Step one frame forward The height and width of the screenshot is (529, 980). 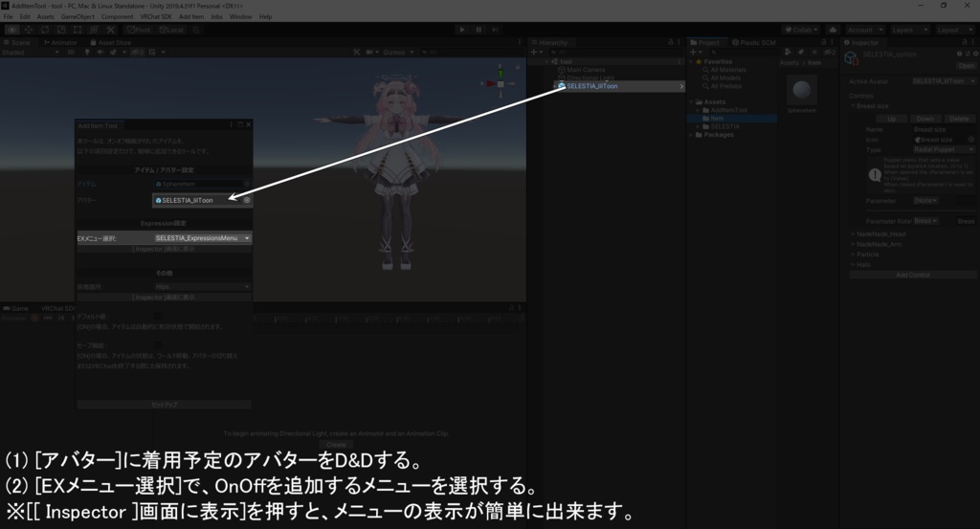[495, 30]
